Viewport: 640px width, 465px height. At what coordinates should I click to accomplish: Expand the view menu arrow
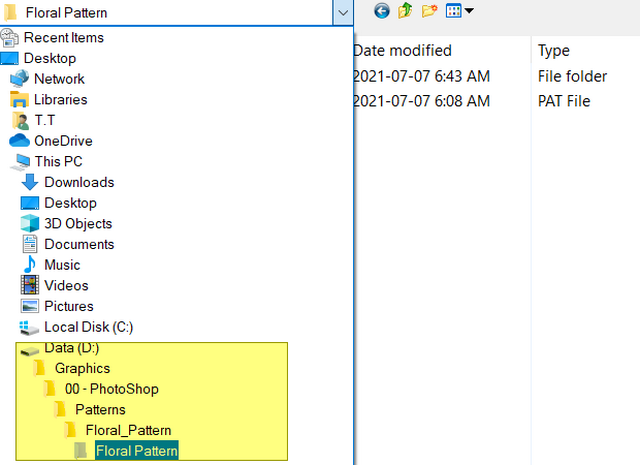[x=469, y=11]
